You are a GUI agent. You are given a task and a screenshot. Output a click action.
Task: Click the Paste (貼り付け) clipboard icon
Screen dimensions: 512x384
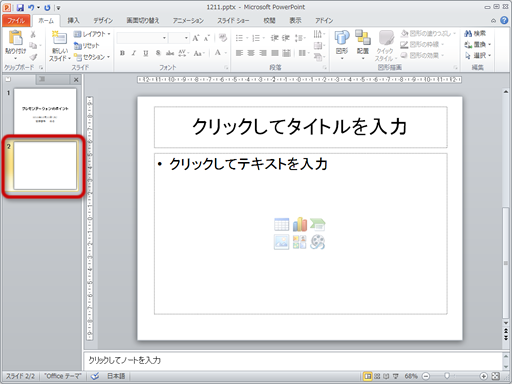click(x=15, y=37)
